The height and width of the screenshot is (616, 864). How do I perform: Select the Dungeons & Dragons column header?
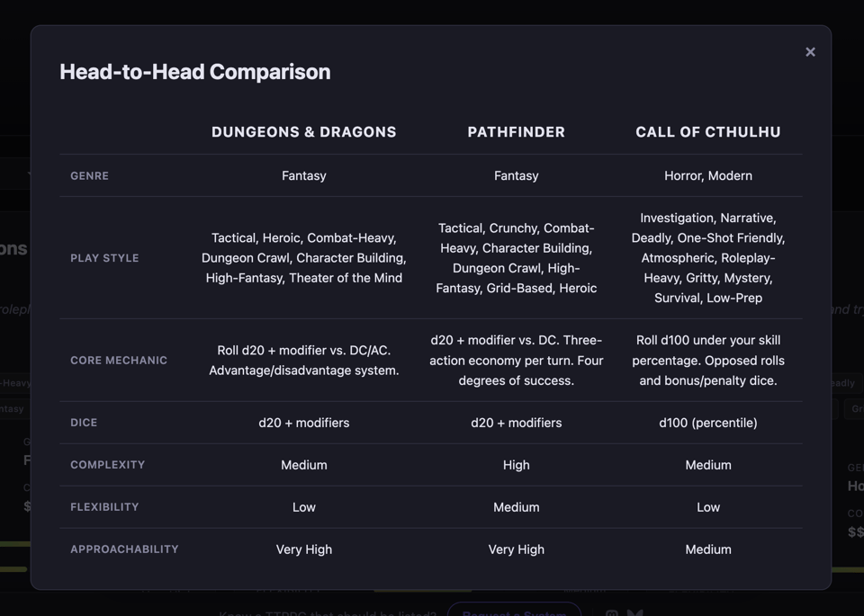click(303, 132)
